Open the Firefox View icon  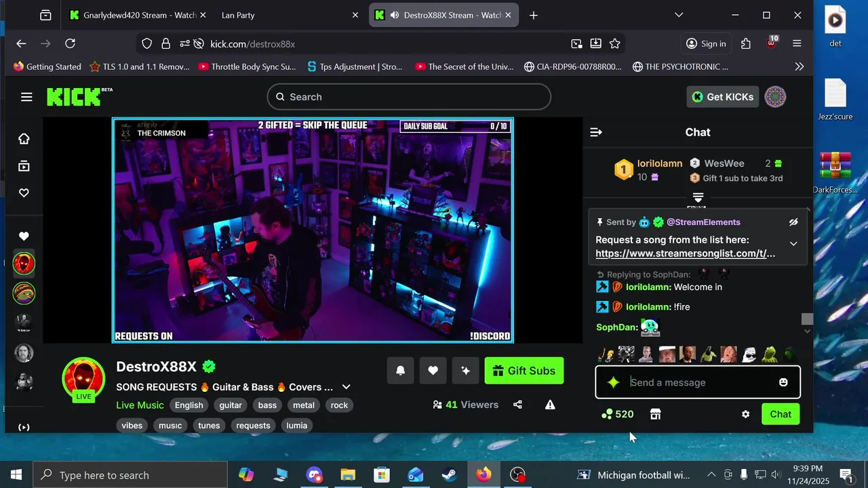pyautogui.click(x=45, y=15)
